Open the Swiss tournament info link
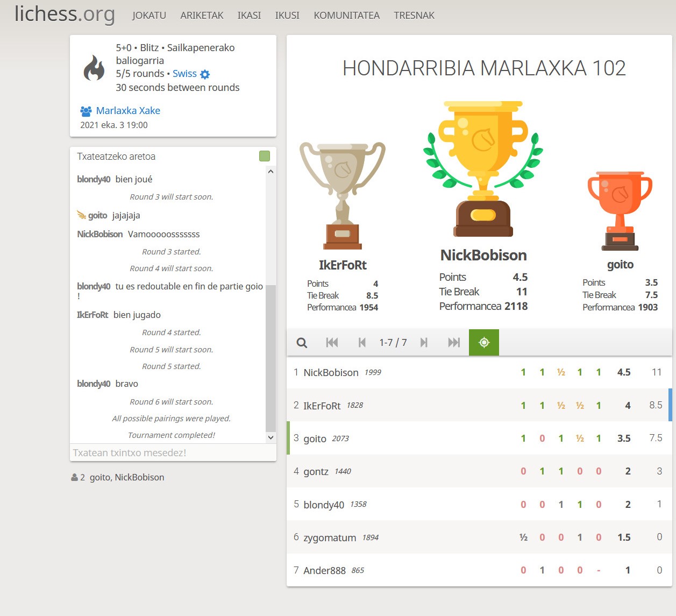This screenshot has height=616, width=676. click(184, 74)
